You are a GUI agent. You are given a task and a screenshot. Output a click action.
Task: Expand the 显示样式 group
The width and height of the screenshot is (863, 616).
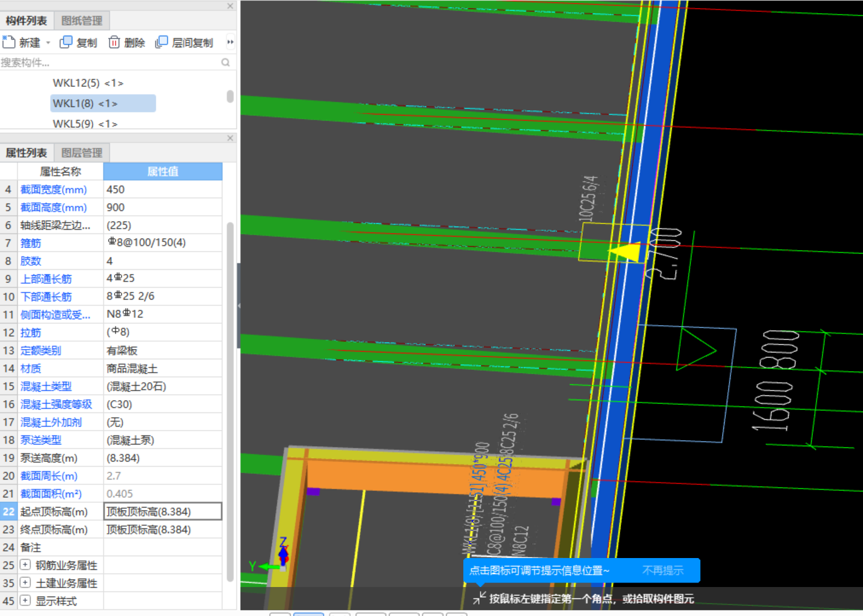pyautogui.click(x=25, y=600)
